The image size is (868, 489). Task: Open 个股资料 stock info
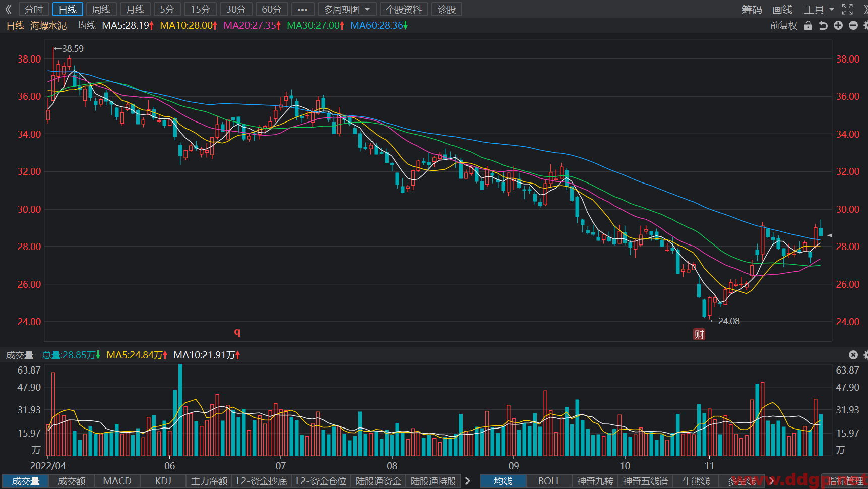[403, 9]
